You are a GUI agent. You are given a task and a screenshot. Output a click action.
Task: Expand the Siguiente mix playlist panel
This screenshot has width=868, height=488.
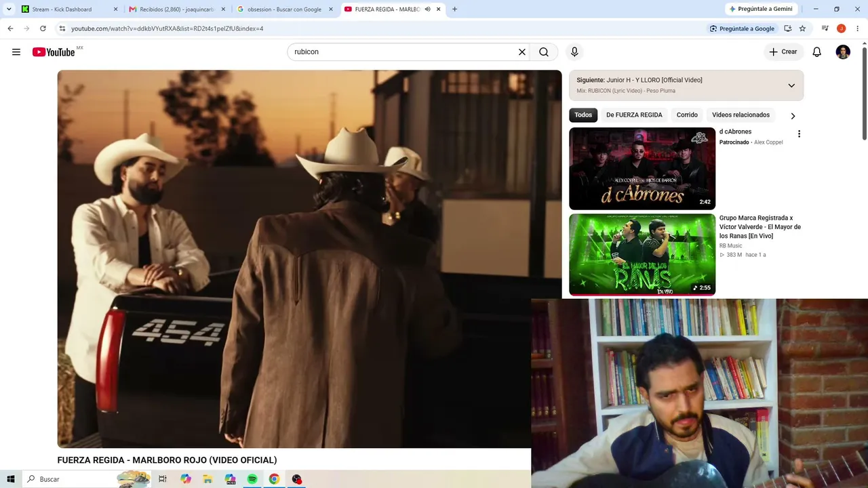(791, 85)
